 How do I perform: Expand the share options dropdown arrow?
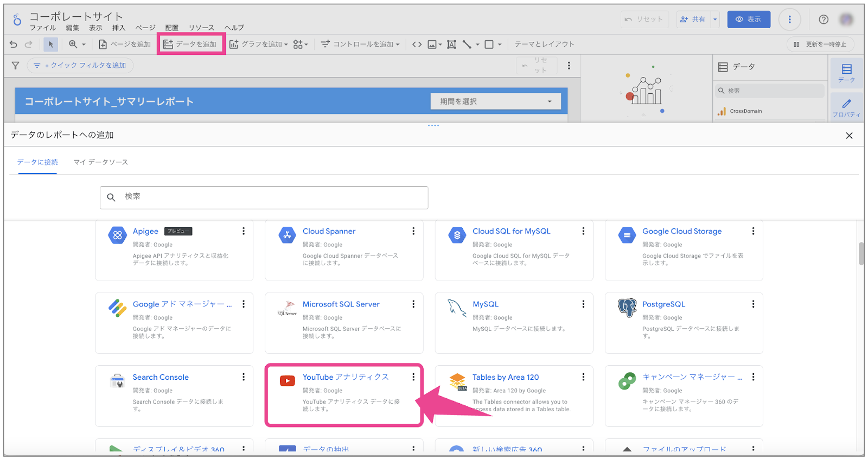click(715, 20)
